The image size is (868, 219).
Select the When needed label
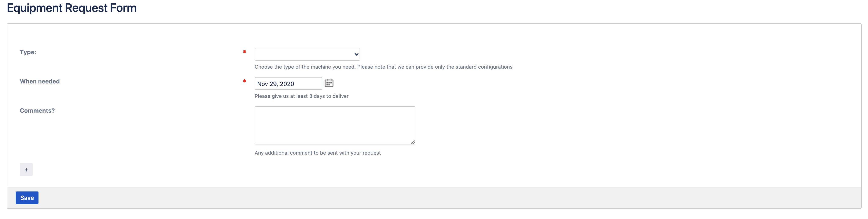[39, 81]
